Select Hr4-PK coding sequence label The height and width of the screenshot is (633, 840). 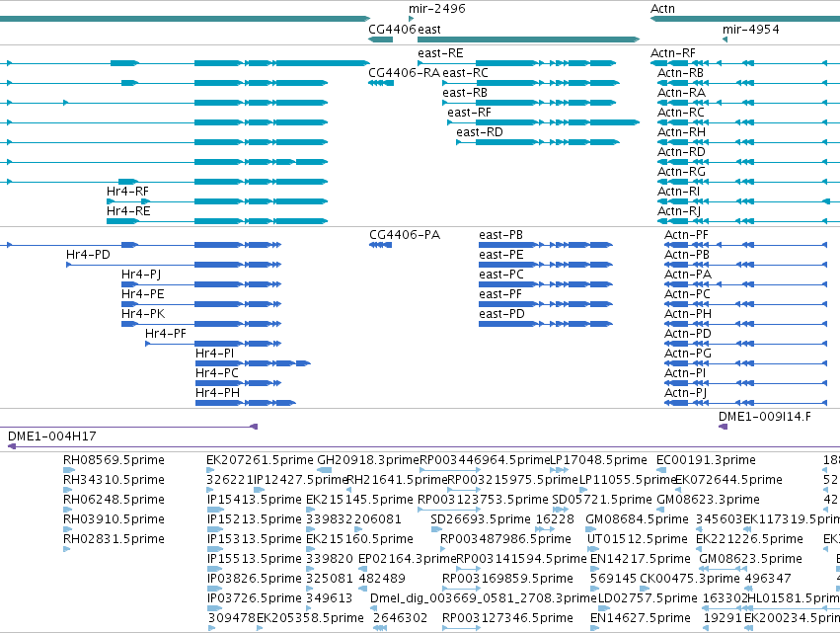[x=143, y=315]
